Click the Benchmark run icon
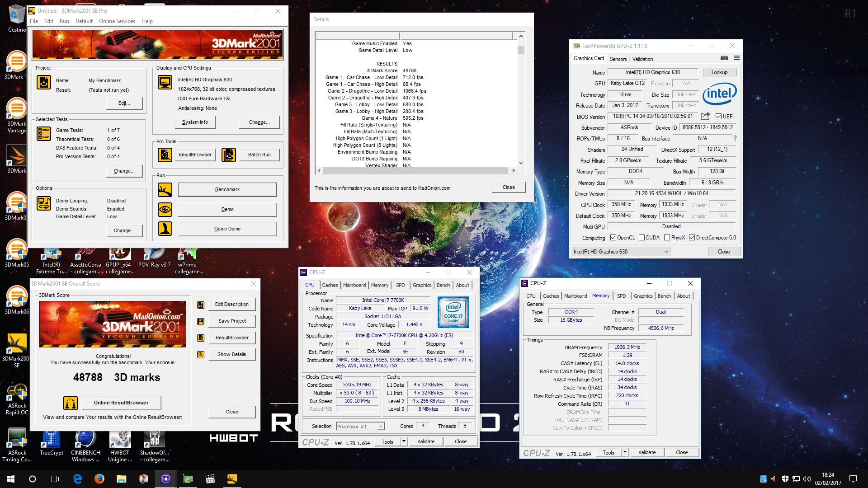This screenshot has width=868, height=488. (x=165, y=190)
